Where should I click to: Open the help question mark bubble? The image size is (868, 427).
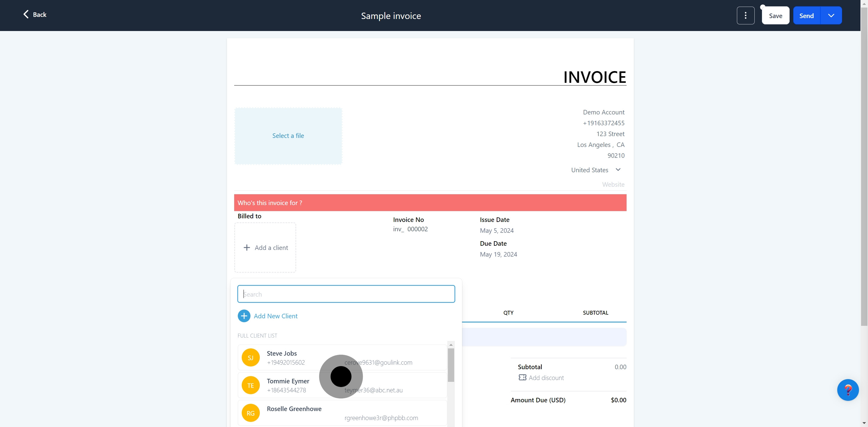(848, 390)
